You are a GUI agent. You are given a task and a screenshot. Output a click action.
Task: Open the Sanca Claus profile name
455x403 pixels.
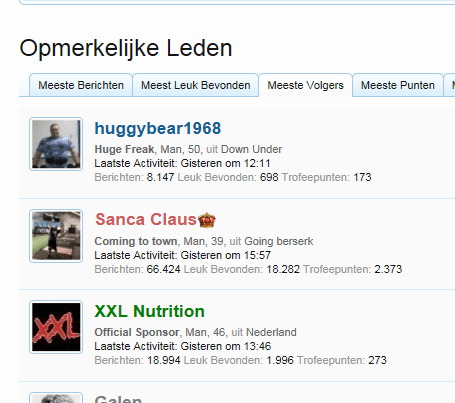click(x=146, y=220)
